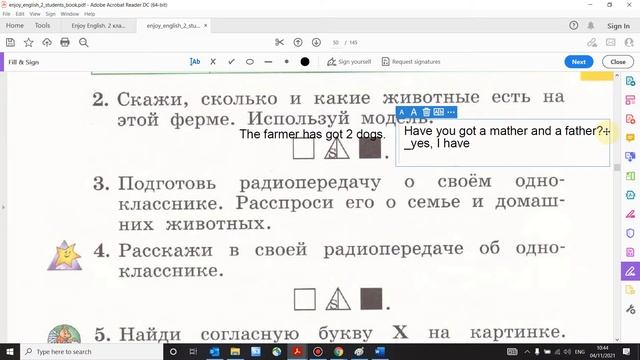Open Windows Start menu
The height and width of the screenshot is (360, 640).
(x=10, y=351)
